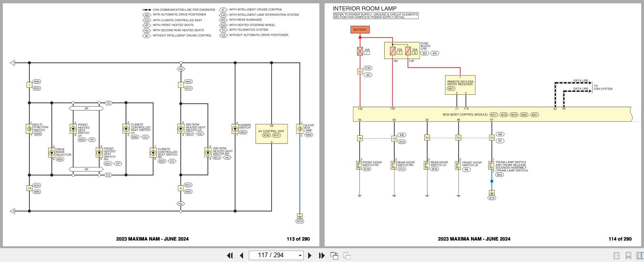The height and width of the screenshot is (262, 644).
Task: Click the E30 connector label
Action: pos(368,69)
